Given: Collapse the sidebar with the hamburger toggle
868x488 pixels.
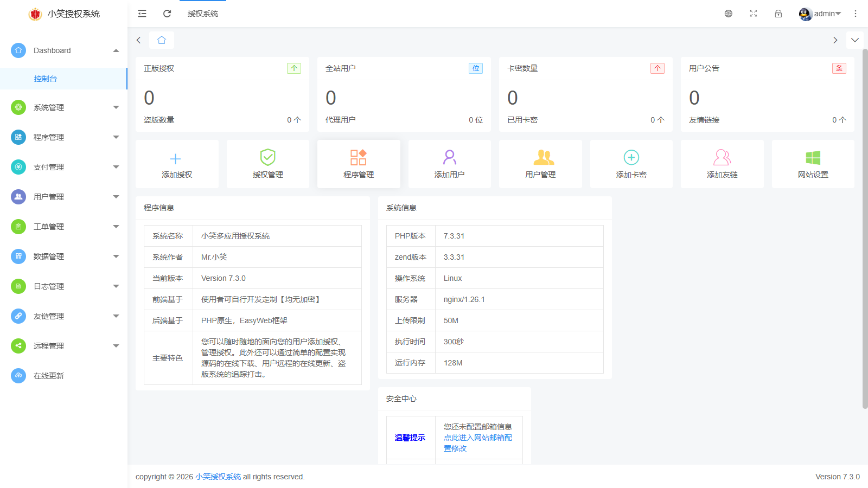Looking at the screenshot, I should (142, 14).
